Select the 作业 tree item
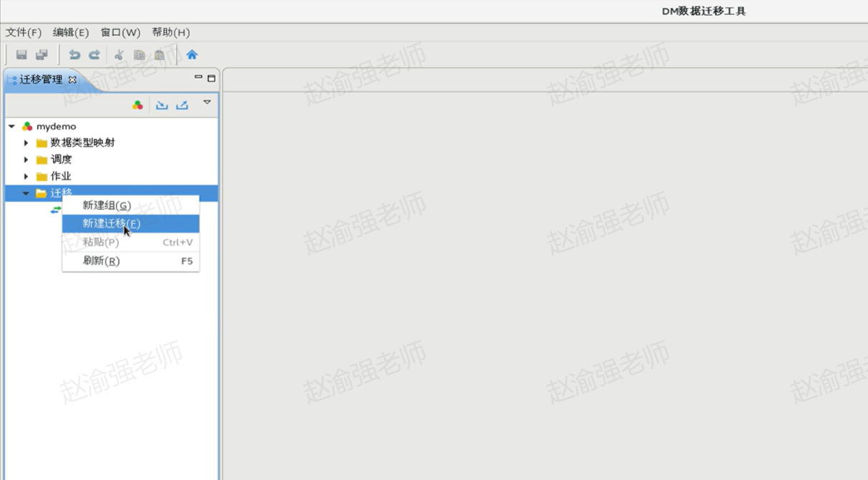The width and height of the screenshot is (868, 480). pyautogui.click(x=61, y=176)
